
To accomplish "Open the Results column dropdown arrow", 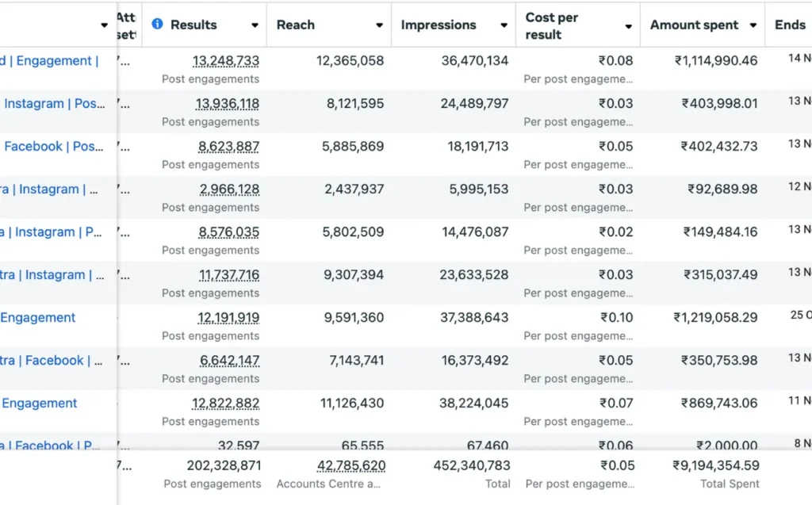I will [255, 25].
